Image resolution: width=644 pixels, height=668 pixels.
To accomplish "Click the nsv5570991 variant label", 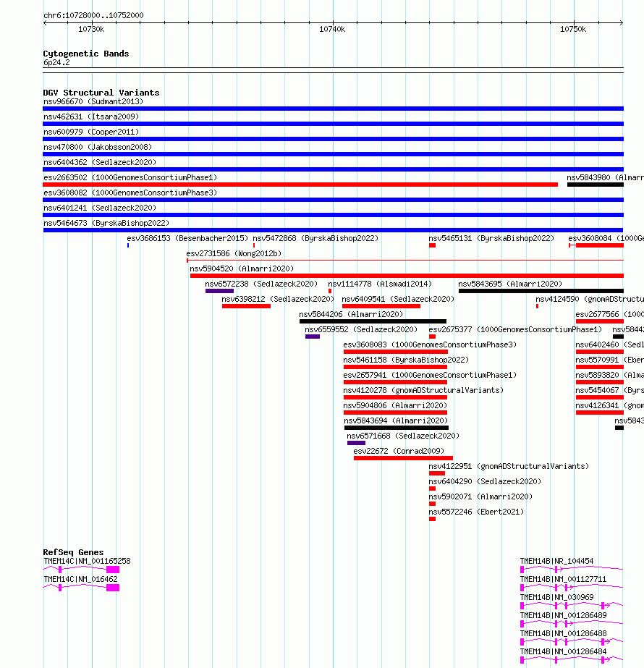I will click(x=609, y=360).
